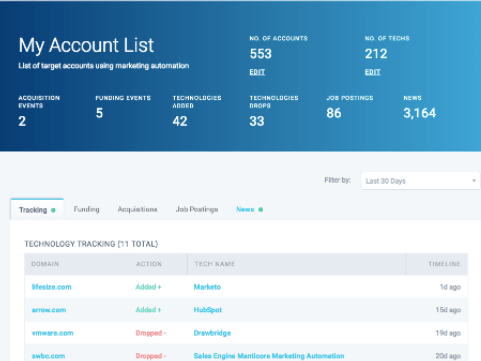Screen dimensions: 481x361
Task: Open the lifesize.com domain link
Action: point(51,287)
